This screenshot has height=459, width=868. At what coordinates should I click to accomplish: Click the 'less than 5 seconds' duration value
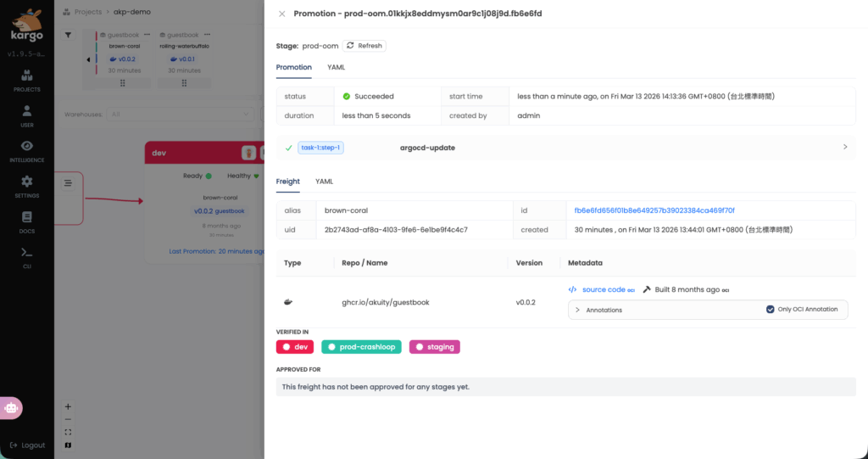pyautogui.click(x=376, y=116)
